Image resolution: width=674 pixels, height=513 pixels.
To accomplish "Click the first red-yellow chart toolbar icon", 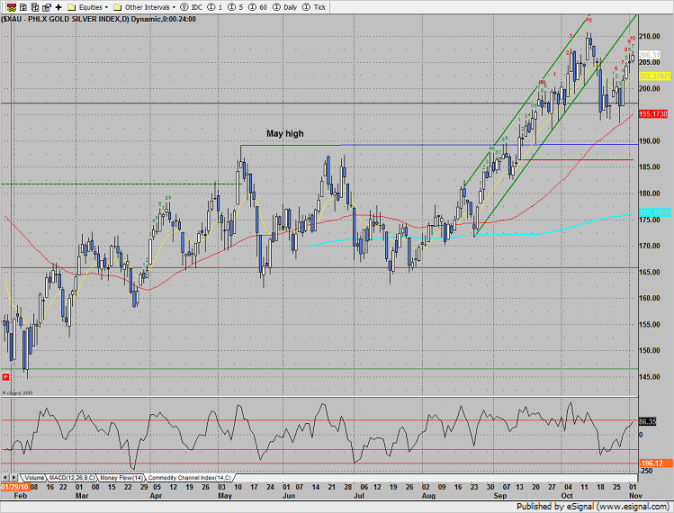I will pyautogui.click(x=12, y=7).
